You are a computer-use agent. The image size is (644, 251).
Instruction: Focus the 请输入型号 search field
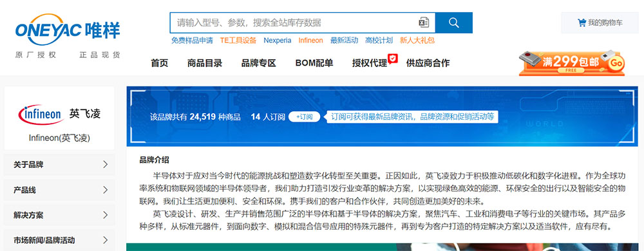tap(294, 23)
